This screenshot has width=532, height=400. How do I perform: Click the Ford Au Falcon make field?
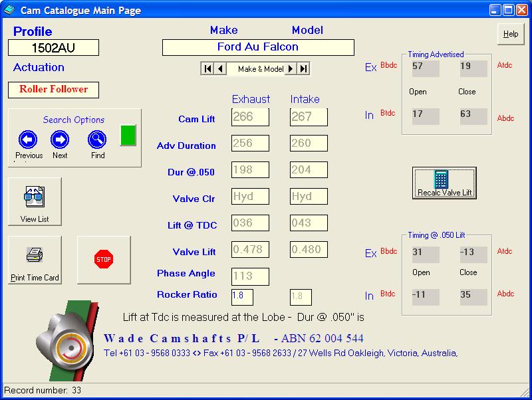pos(258,48)
